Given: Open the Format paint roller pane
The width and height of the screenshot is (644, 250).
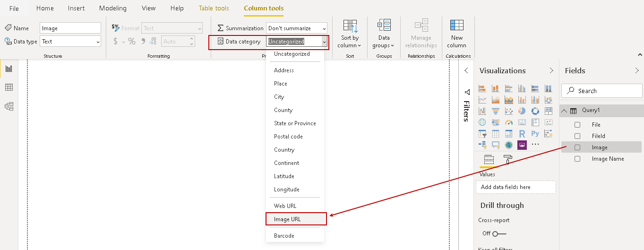Looking at the screenshot, I should pyautogui.click(x=507, y=159).
